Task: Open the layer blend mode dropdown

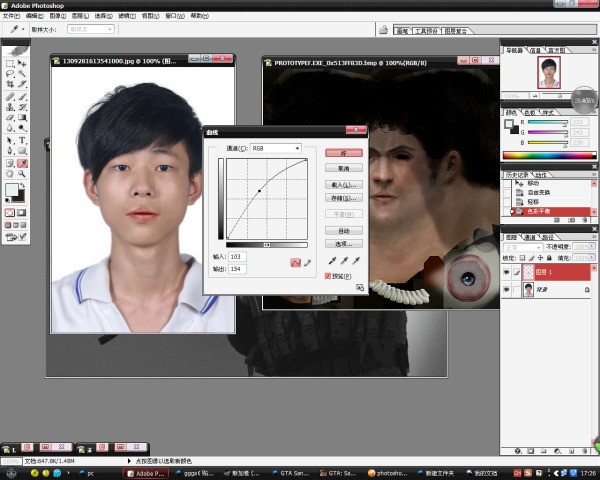Action: [524, 246]
